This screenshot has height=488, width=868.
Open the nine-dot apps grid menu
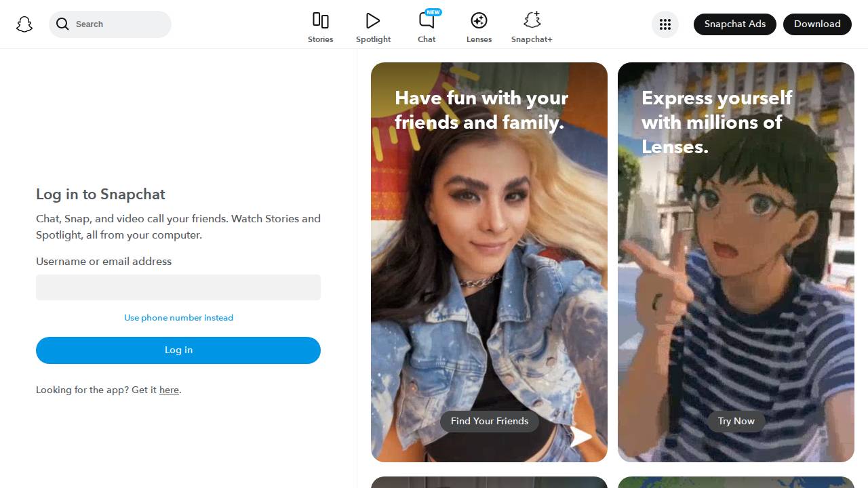click(665, 24)
